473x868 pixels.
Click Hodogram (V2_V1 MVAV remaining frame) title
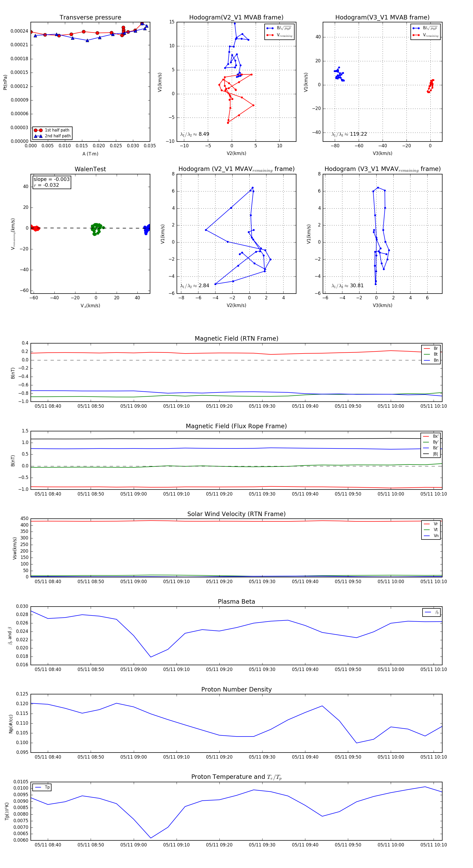click(236, 169)
